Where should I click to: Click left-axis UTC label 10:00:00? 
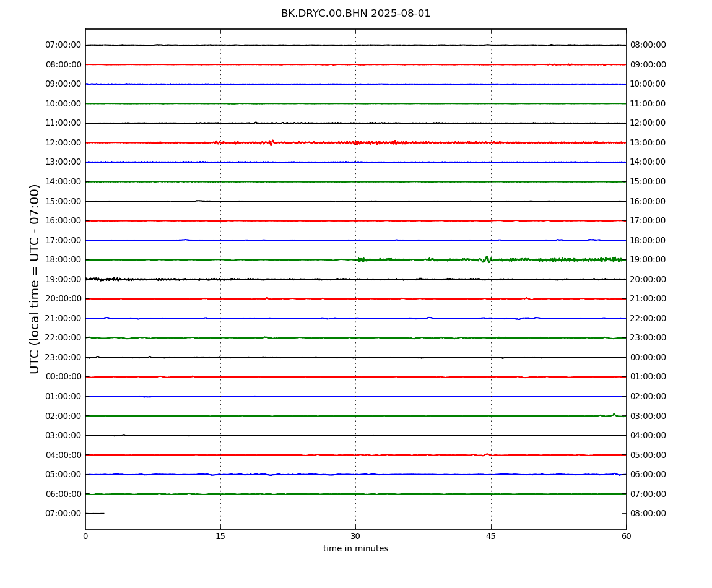click(63, 103)
